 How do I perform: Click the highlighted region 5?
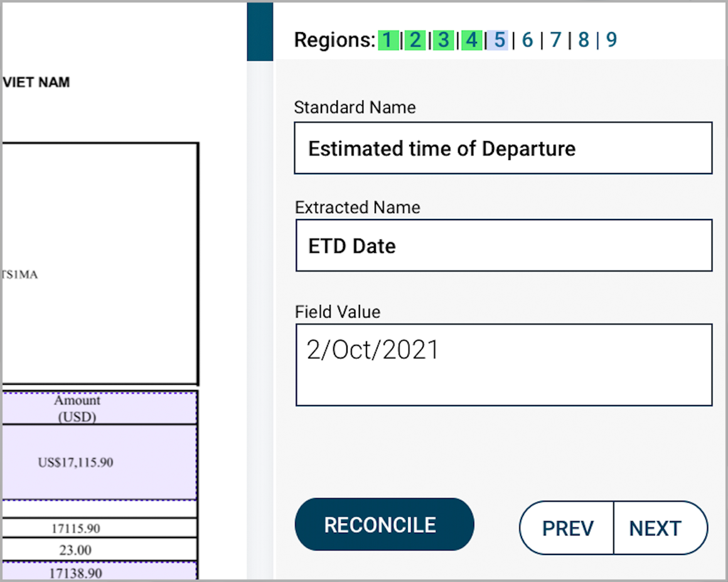(499, 40)
